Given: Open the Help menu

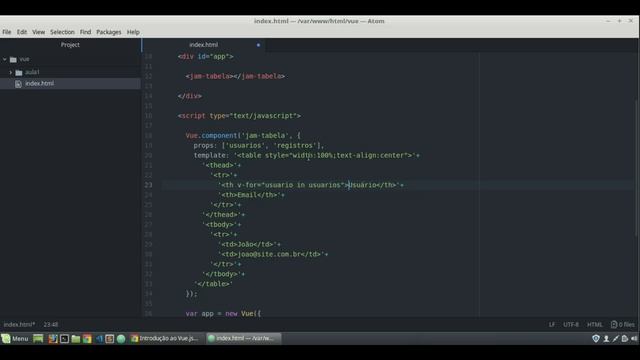Looking at the screenshot, I should [x=133, y=32].
